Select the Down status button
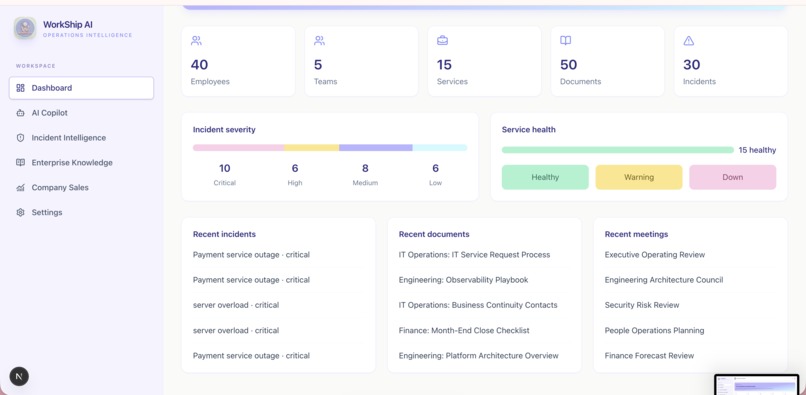 point(732,177)
